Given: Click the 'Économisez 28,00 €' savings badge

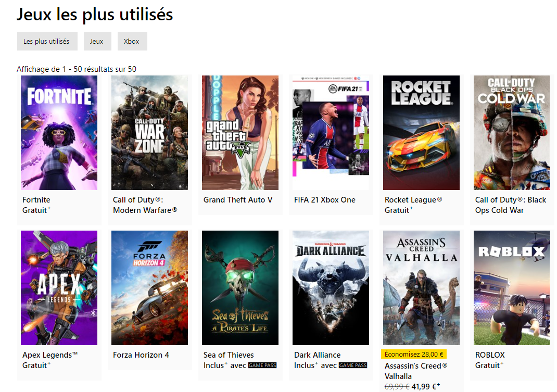Looking at the screenshot, I should point(414,355).
